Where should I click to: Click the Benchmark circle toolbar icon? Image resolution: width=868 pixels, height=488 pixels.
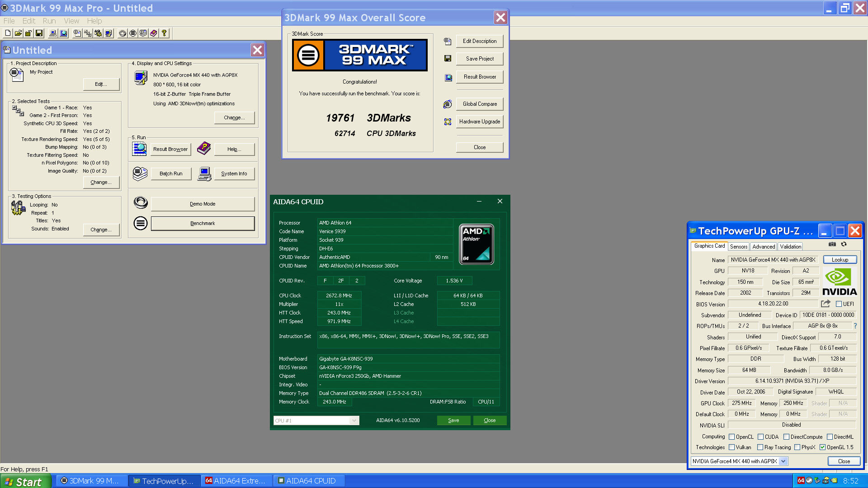click(x=133, y=33)
